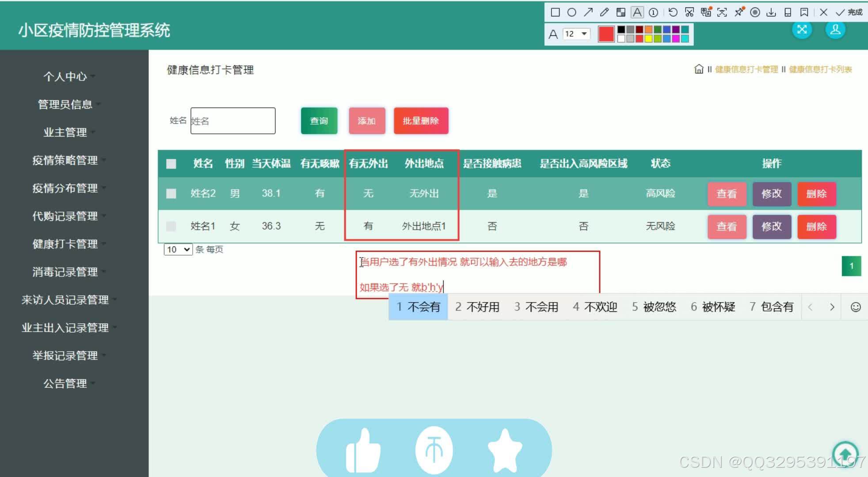The width and height of the screenshot is (868, 477).
Task: Click the back-to-top arrow icon
Action: tap(845, 454)
